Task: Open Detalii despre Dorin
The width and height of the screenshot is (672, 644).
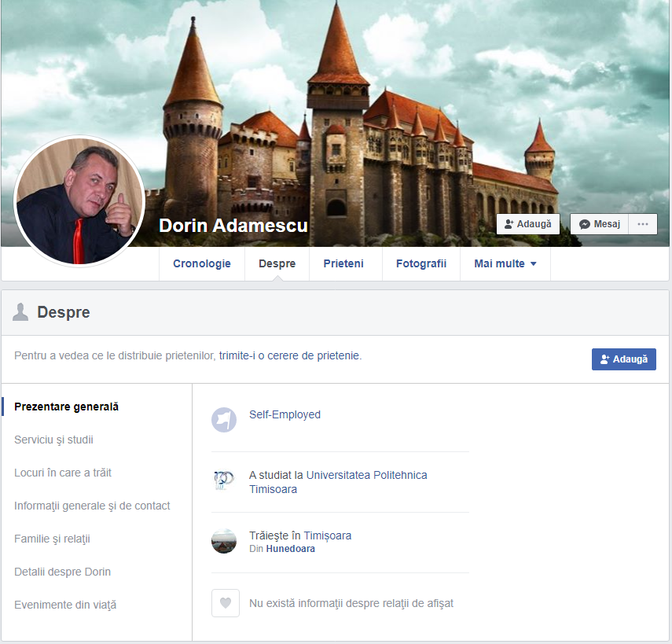Action: (x=62, y=572)
